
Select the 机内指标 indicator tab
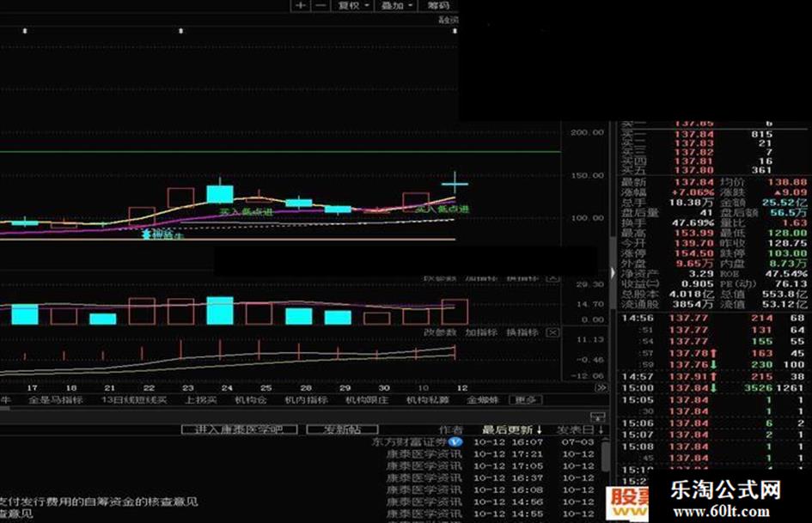[x=306, y=399]
